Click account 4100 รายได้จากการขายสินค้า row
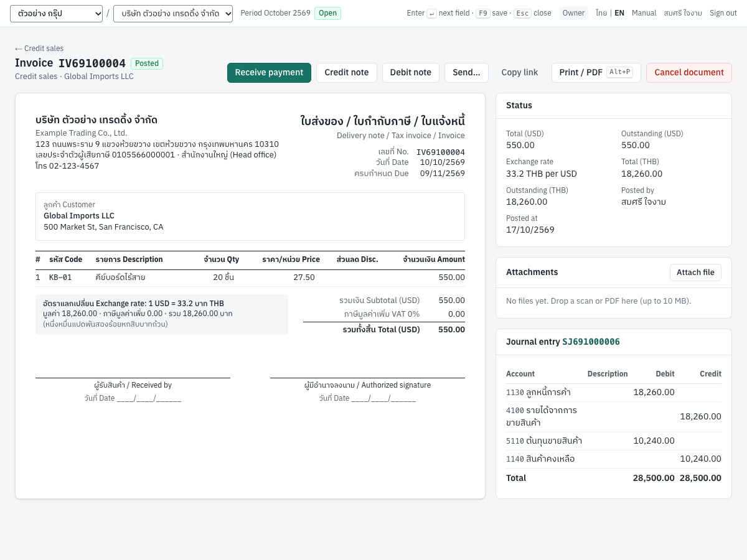This screenshot has width=747, height=560. [614, 417]
